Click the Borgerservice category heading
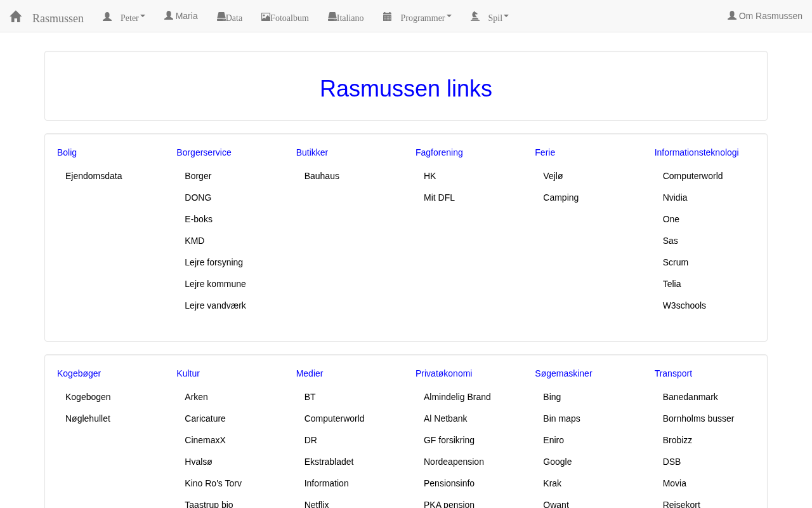 [204, 152]
